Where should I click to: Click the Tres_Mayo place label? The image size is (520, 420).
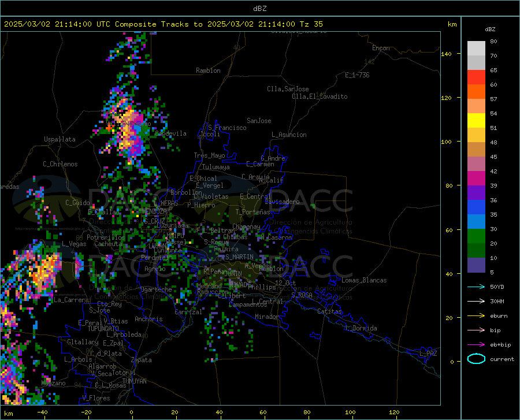pyautogui.click(x=209, y=155)
